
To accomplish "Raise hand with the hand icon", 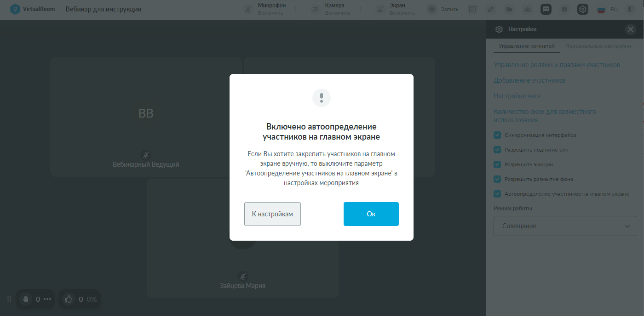I will [26, 299].
